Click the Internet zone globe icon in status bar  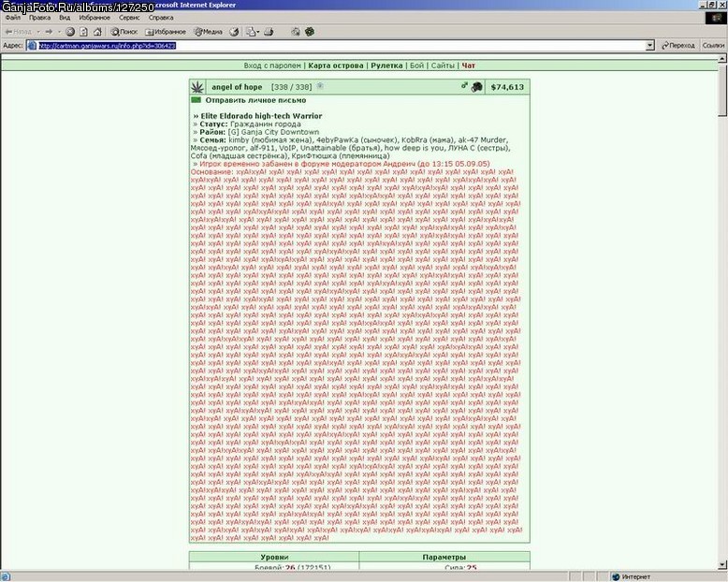pyautogui.click(x=616, y=577)
